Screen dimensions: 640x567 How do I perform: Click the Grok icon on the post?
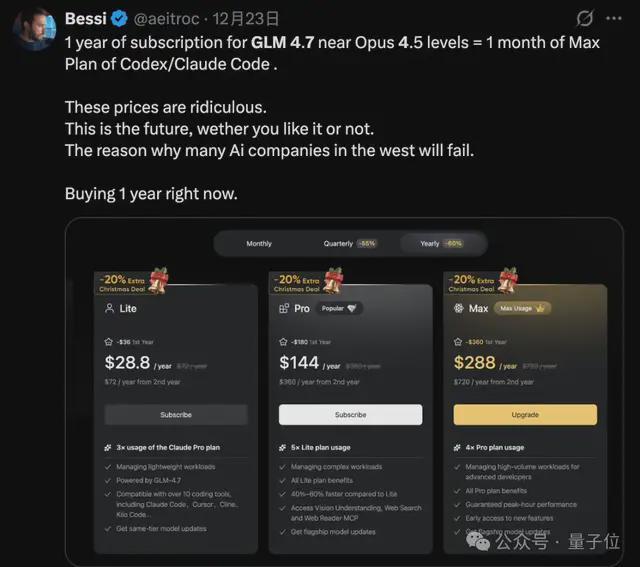click(x=586, y=19)
